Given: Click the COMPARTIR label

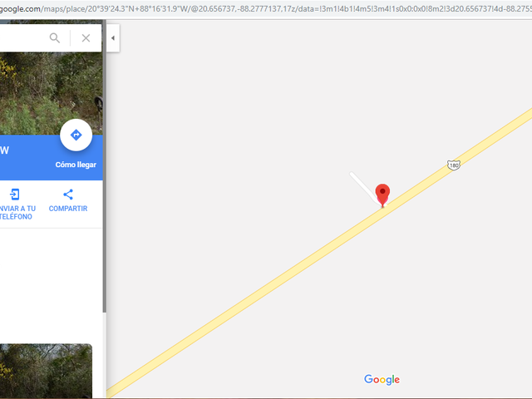Looking at the screenshot, I should (x=68, y=209).
